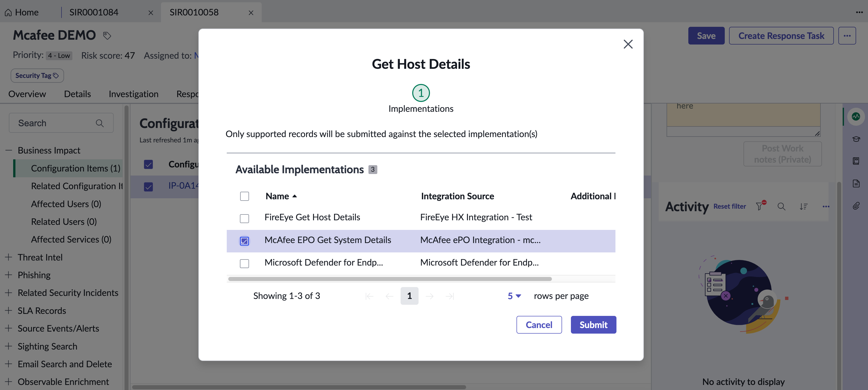Go to next page of implementations

[x=429, y=296]
